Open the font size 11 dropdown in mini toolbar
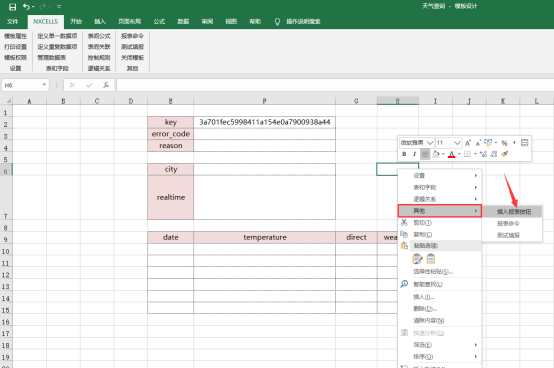The width and height of the screenshot is (554, 368). [457, 143]
